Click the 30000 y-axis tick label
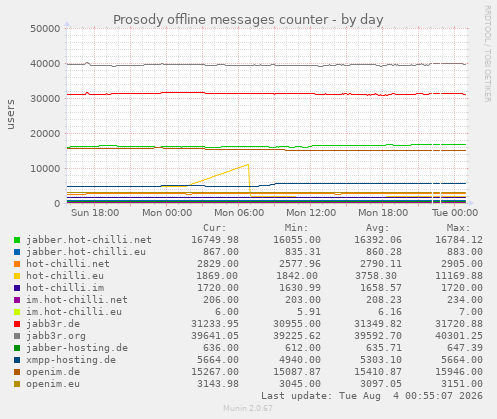497x419 pixels. pyautogui.click(x=45, y=98)
